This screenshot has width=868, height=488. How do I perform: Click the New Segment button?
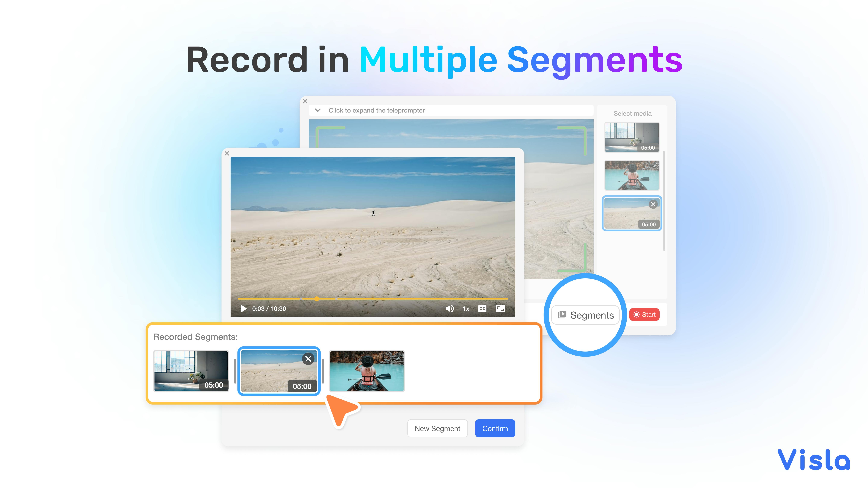[x=437, y=428]
